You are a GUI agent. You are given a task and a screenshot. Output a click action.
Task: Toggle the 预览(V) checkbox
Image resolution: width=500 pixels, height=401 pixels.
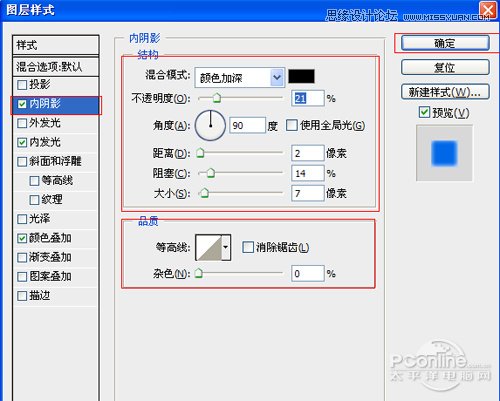424,112
